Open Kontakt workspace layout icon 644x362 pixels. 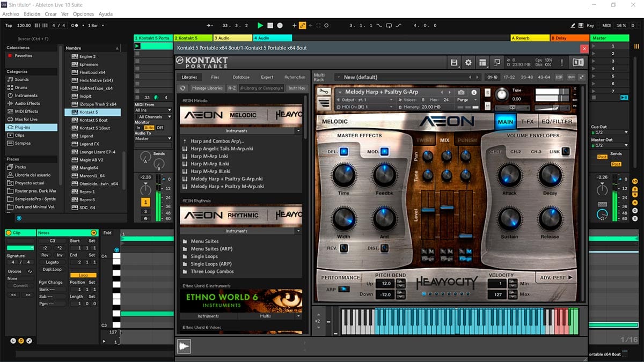482,62
